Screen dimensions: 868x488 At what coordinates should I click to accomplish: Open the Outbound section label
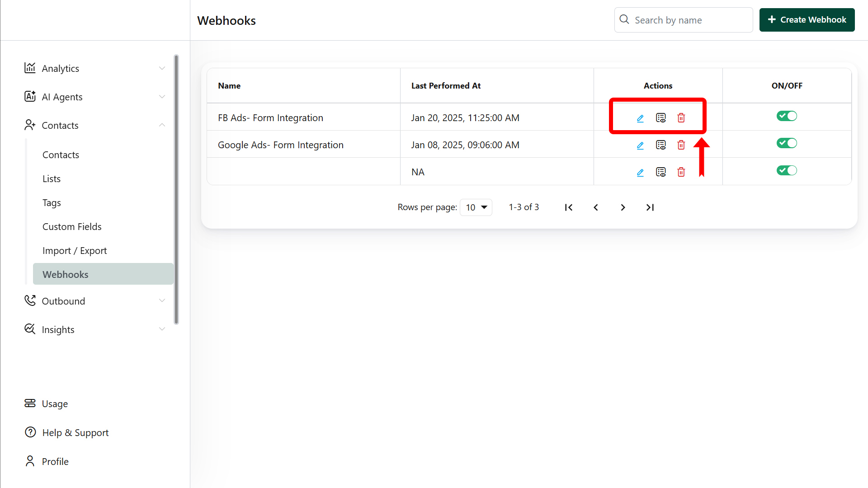click(x=63, y=301)
